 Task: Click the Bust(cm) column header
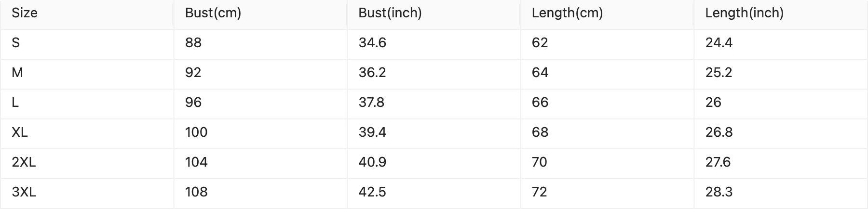213,13
